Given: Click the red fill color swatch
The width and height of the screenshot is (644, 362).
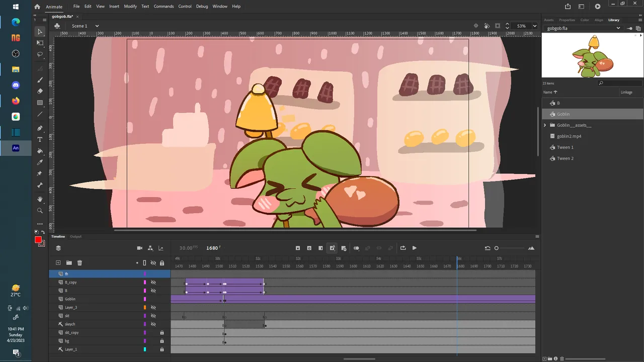Looking at the screenshot, I should coord(38,240).
